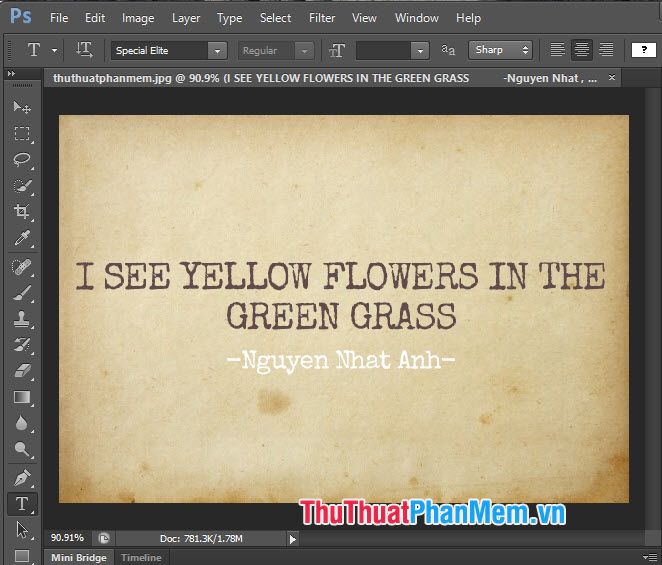Open the Image menu
Screen dimensions: 662x565
(138, 18)
